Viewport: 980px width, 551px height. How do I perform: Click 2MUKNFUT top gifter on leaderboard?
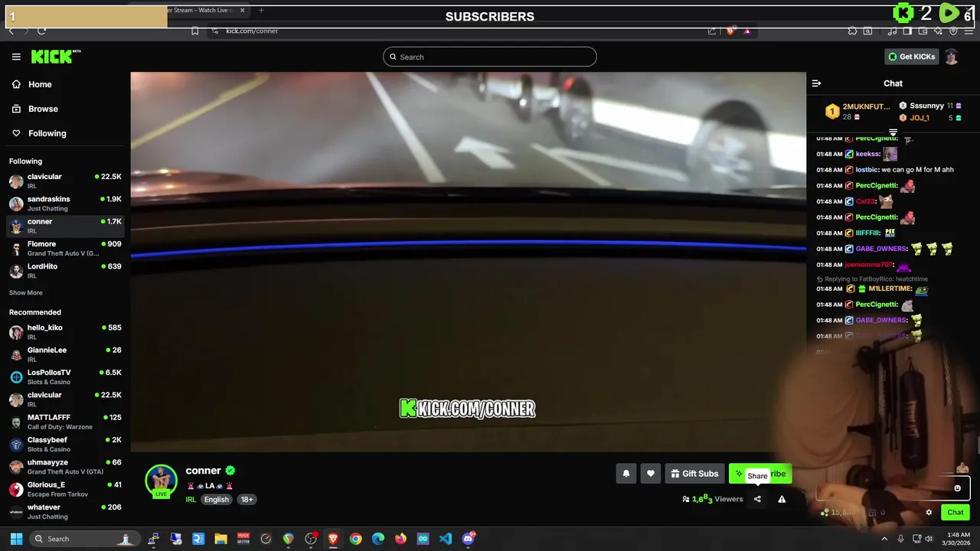click(858, 112)
